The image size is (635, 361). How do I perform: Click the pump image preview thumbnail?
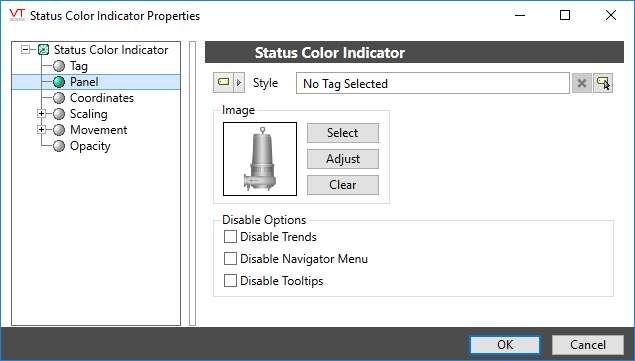tap(260, 159)
